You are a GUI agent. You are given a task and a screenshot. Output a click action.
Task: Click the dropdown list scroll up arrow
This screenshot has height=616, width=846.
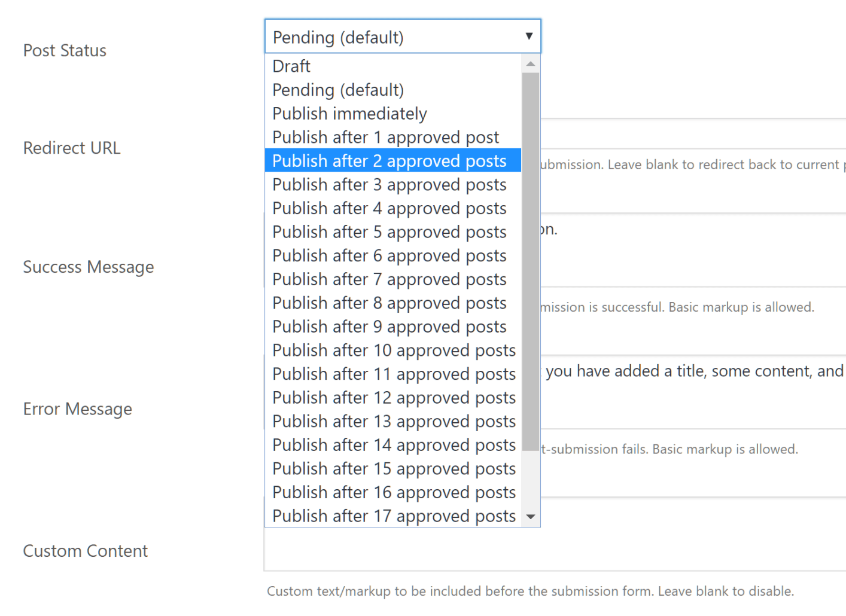(531, 63)
